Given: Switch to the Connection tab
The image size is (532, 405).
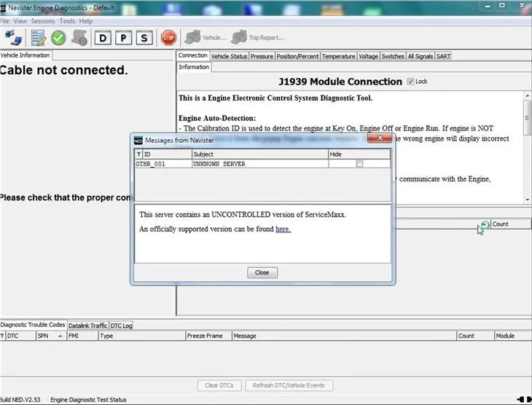Looking at the screenshot, I should tap(192, 55).
